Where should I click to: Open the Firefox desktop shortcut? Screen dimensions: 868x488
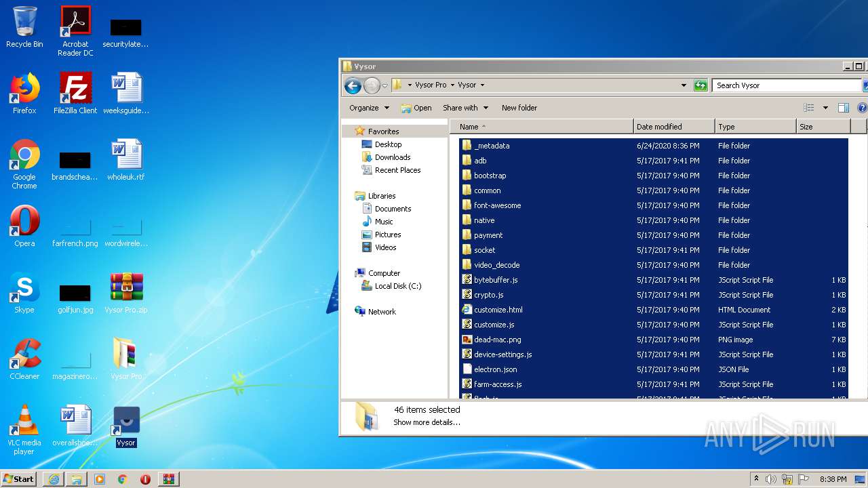click(x=24, y=94)
